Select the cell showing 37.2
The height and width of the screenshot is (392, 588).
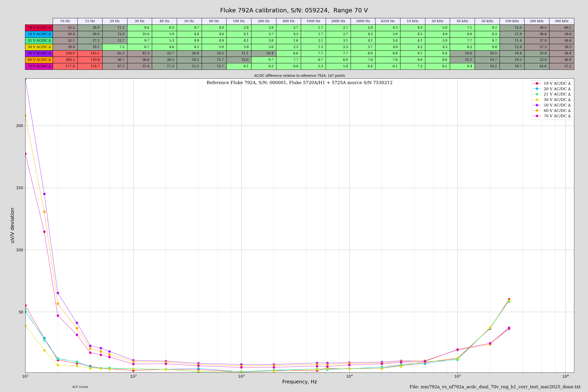(562, 66)
